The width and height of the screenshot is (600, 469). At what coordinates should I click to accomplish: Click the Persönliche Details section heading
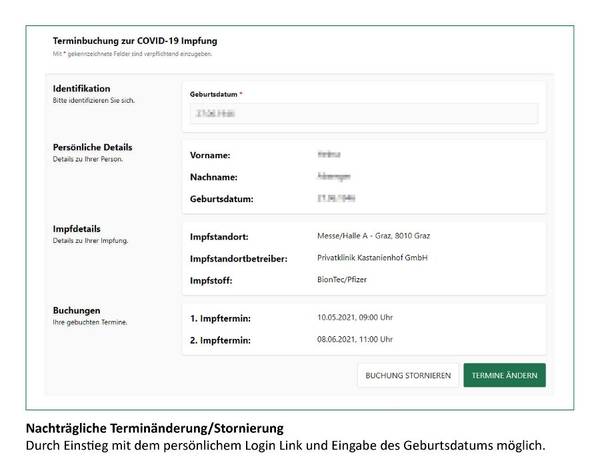[92, 147]
